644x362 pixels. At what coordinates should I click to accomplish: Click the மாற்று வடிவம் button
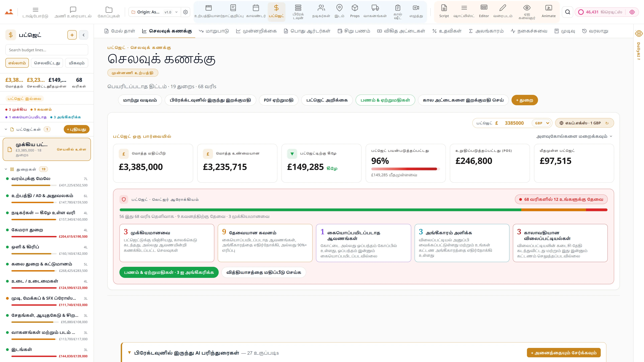pyautogui.click(x=140, y=100)
